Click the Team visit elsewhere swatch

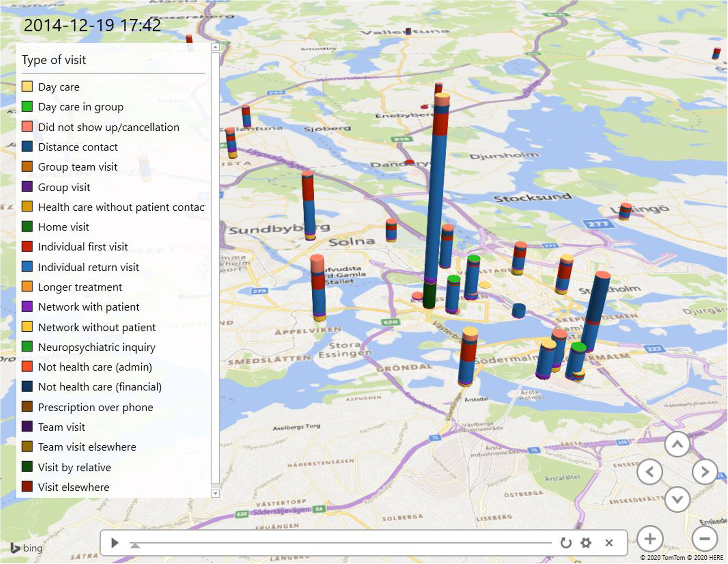27,446
